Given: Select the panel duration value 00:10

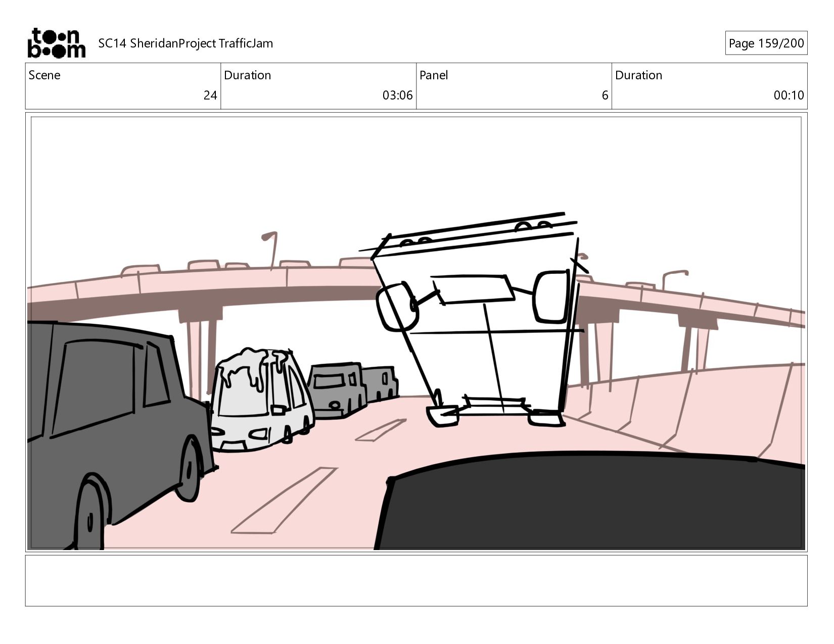Looking at the screenshot, I should [x=789, y=95].
